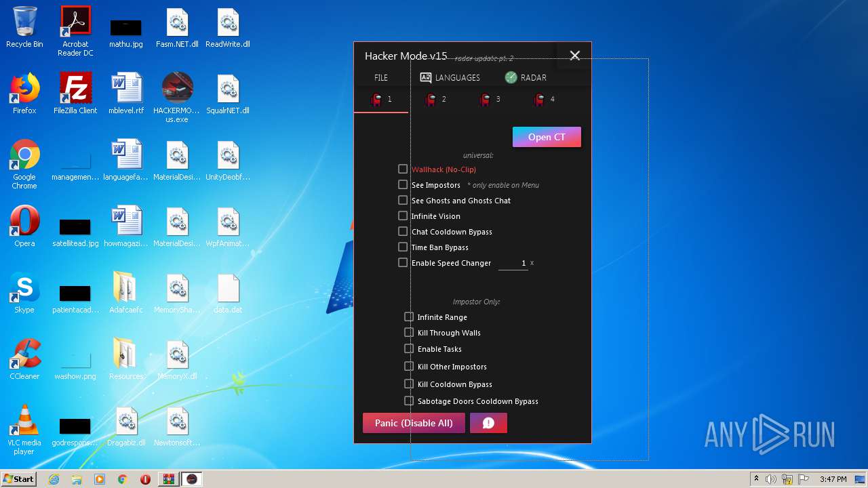Image resolution: width=868 pixels, height=488 pixels.
Task: Select the WpfAnimat... file icon
Action: [228, 226]
